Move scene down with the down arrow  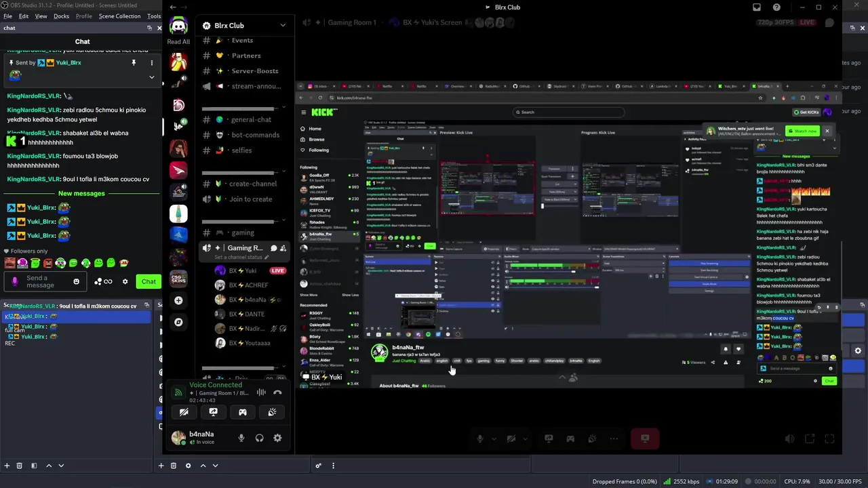pos(61,466)
